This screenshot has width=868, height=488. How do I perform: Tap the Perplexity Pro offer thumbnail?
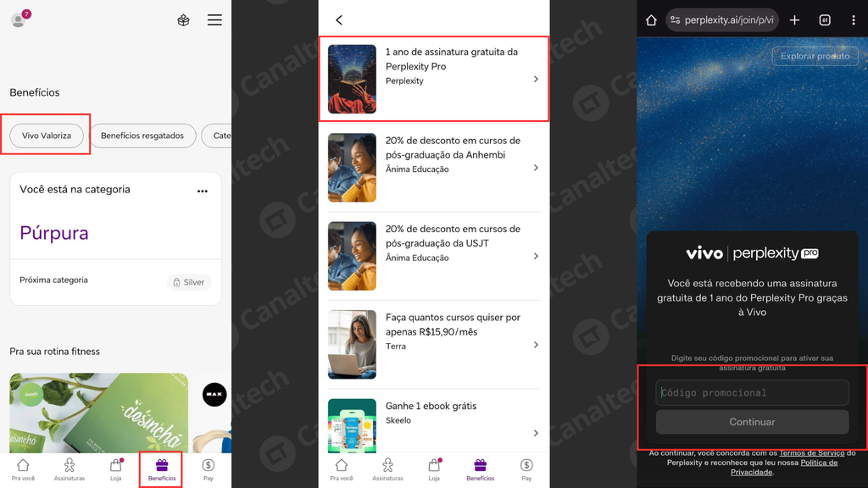(x=352, y=79)
